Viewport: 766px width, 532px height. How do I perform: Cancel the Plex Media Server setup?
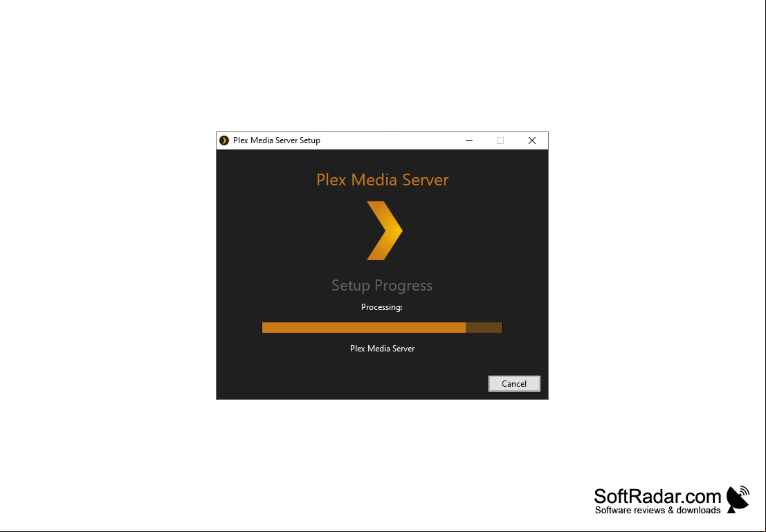point(514,383)
